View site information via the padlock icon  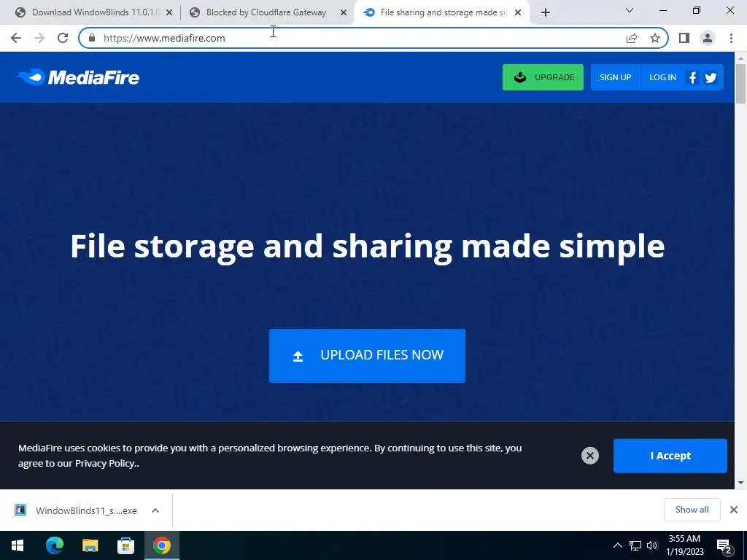tap(92, 38)
